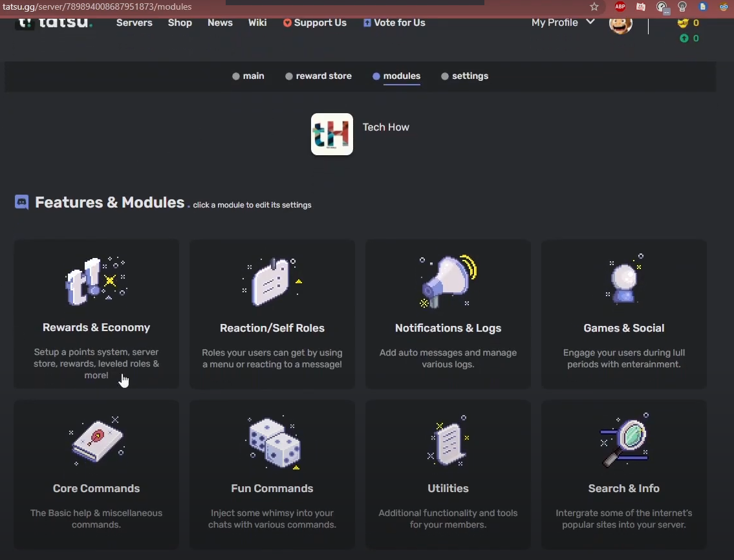Click 'Engage your users during lull' description
The width and height of the screenshot is (734, 560).
pos(624,358)
